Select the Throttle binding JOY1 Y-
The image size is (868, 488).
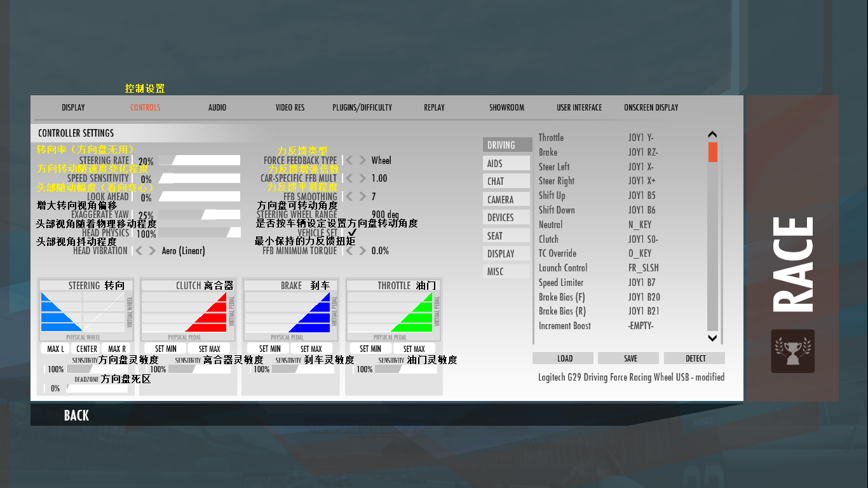coord(641,138)
